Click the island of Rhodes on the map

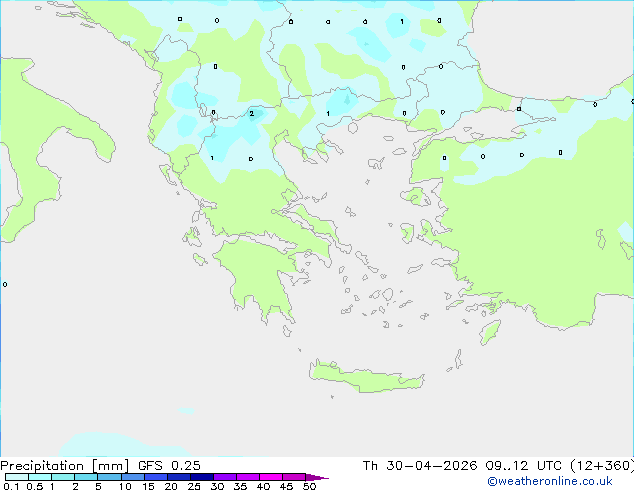click(490, 332)
